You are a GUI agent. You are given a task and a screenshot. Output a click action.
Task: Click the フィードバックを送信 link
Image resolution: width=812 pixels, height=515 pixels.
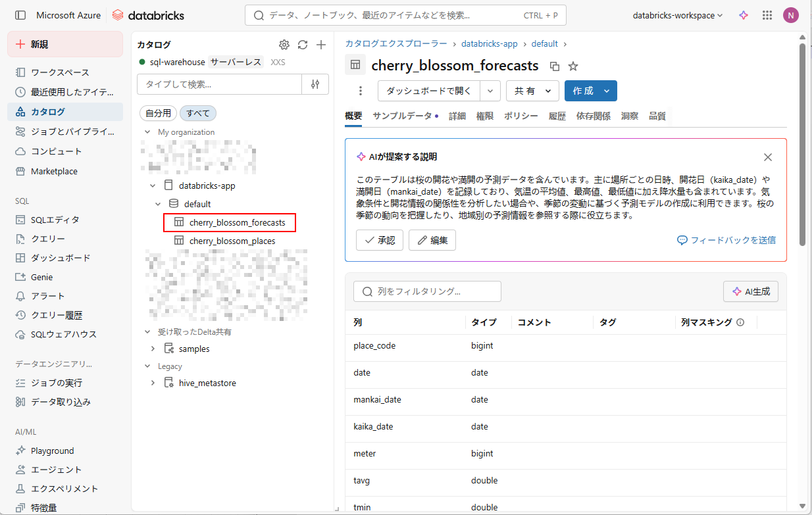[726, 240]
